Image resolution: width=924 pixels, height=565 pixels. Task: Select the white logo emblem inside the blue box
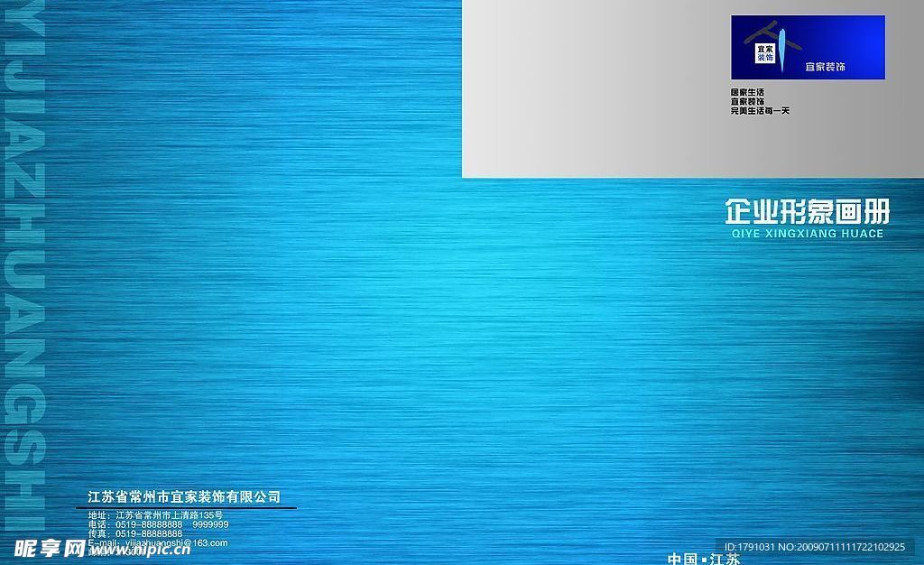coord(766,51)
